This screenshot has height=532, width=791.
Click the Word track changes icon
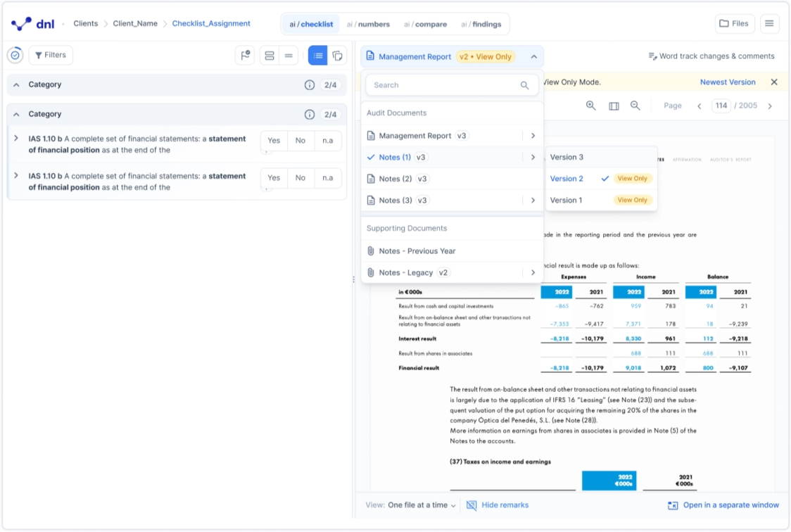pyautogui.click(x=652, y=56)
